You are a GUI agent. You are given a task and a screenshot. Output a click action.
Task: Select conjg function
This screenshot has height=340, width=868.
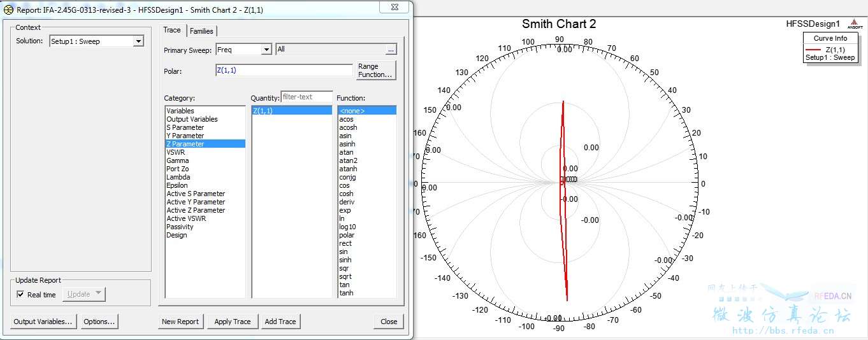pos(367,177)
